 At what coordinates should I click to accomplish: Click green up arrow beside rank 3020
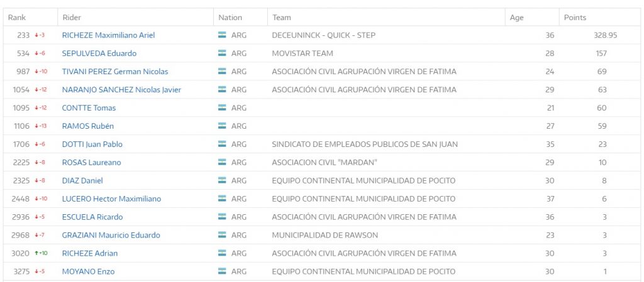coord(36,253)
